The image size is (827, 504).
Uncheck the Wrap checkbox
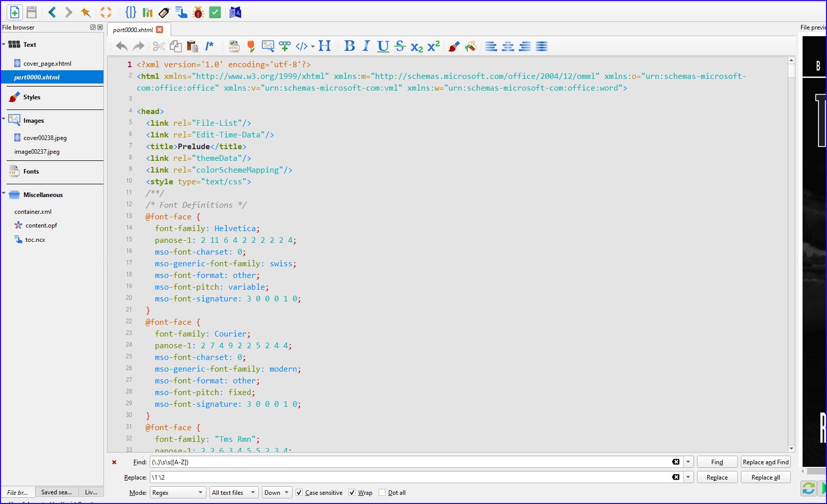click(x=352, y=493)
